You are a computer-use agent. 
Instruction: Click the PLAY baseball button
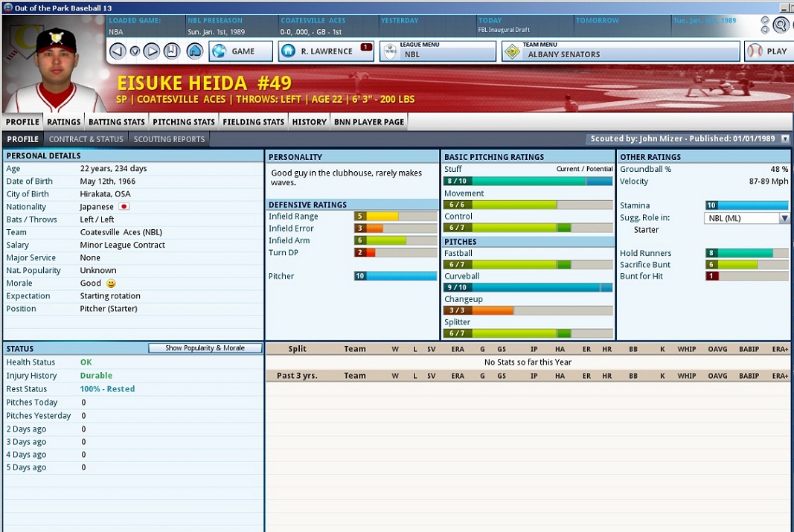771,51
